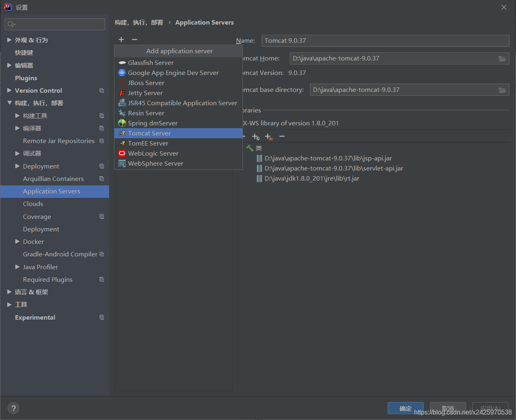Screen dimensions: 516x420
Task: Click the Jetty Server icon
Action: 122,93
